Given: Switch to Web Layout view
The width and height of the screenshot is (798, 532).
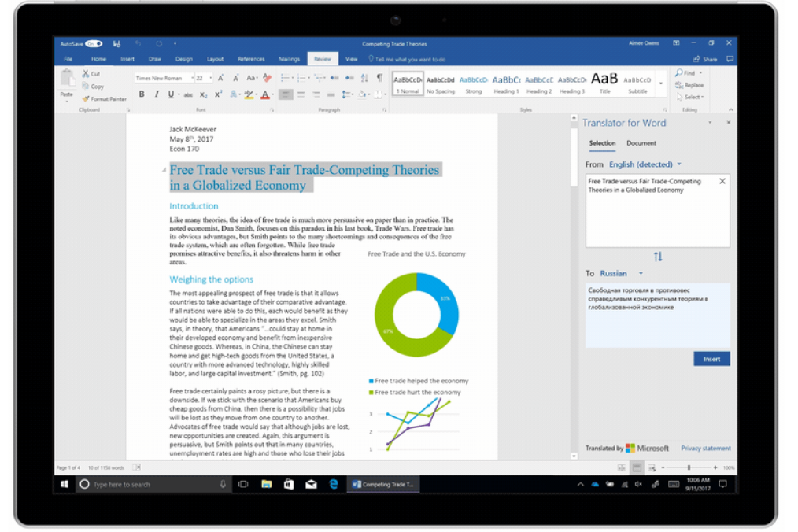Looking at the screenshot, I should pos(652,467).
